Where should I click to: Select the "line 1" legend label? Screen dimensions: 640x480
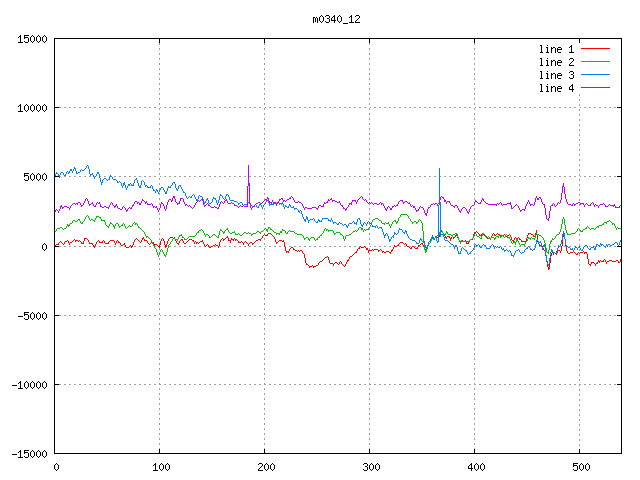pyautogui.click(x=557, y=49)
